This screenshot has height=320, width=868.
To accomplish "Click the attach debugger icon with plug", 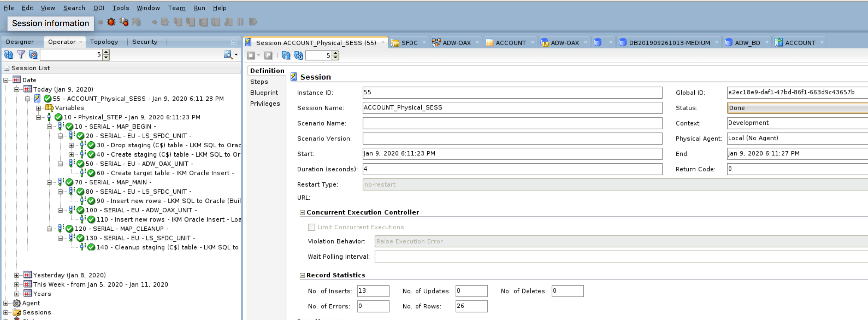I will (124, 22).
